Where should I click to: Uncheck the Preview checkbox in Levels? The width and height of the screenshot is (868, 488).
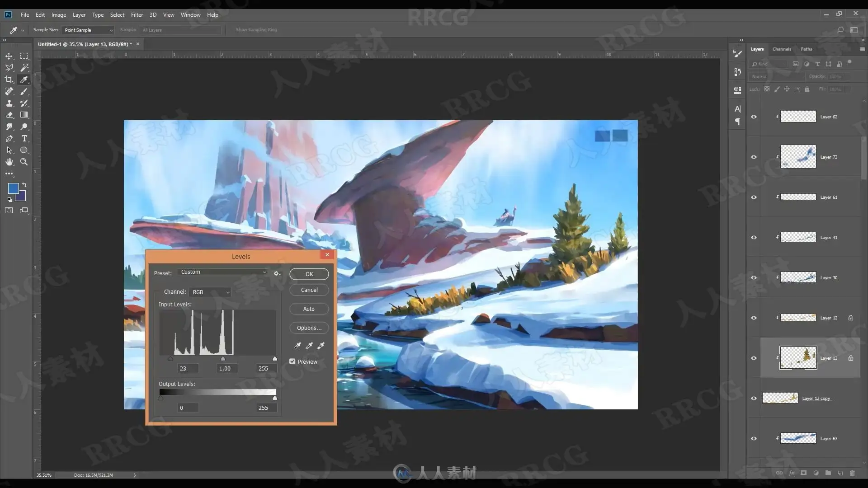pyautogui.click(x=292, y=361)
